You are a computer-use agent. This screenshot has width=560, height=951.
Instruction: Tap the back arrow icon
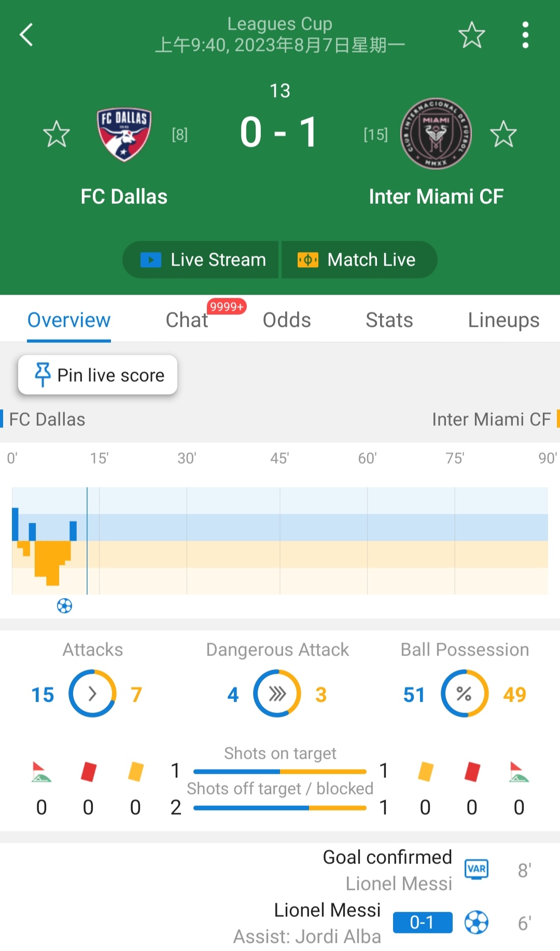pyautogui.click(x=26, y=35)
